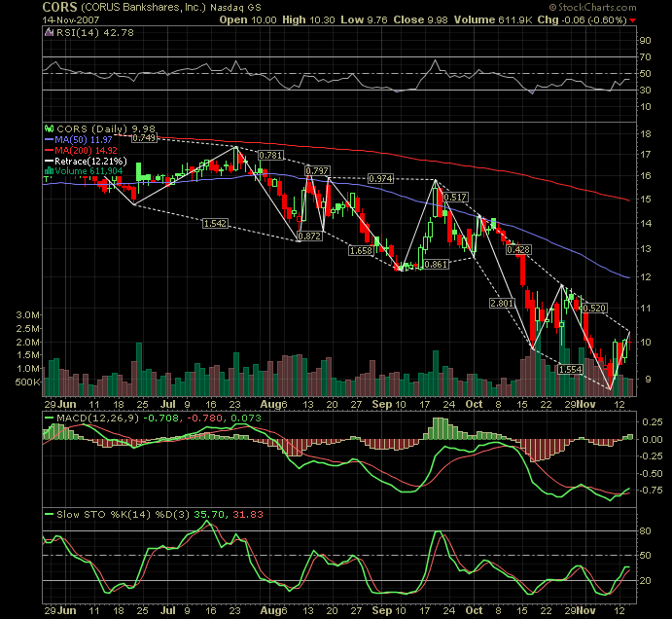Click the RSI(14) 42.78 legend text
The height and width of the screenshot is (619, 672).
click(x=95, y=32)
